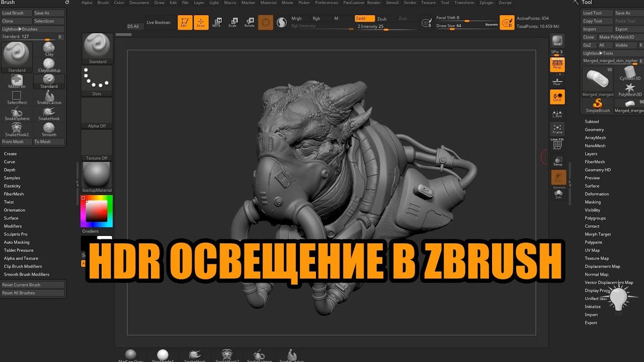This screenshot has height=362, width=644.
Task: Expand the Auto Masking brush section
Action: (x=17, y=242)
